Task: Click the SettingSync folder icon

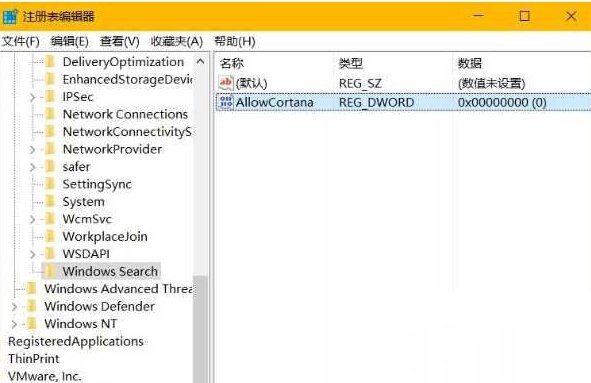Action: [x=50, y=184]
